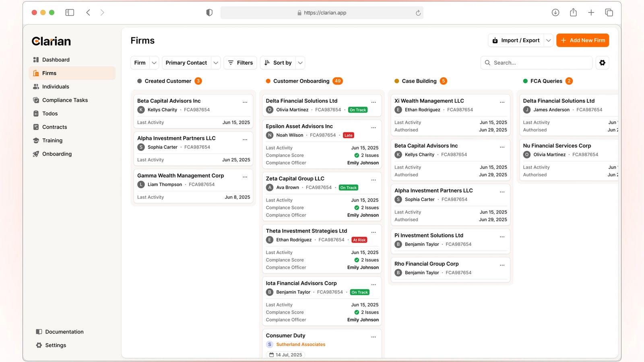Click Add New Firm button
Screen dimensions: 644x362
pos(582,40)
